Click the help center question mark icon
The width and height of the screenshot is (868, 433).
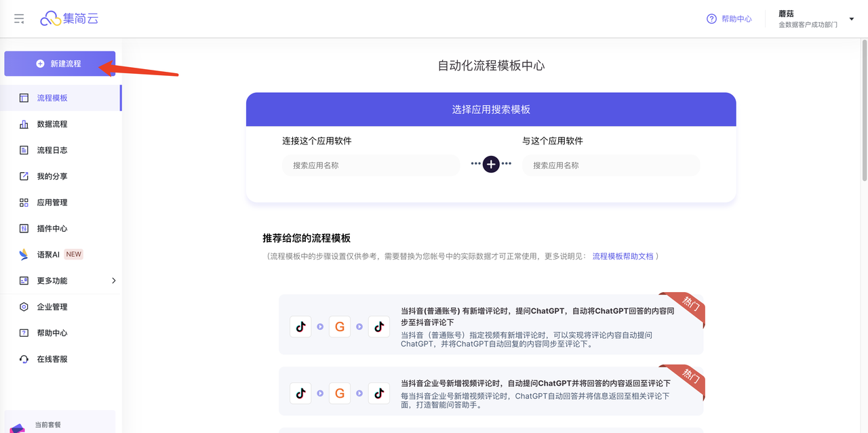(x=711, y=19)
